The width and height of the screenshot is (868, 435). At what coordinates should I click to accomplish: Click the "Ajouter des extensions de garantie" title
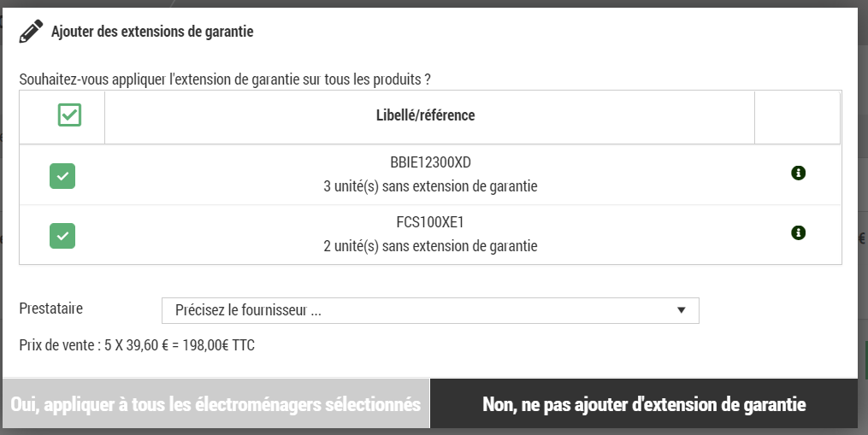(x=152, y=32)
